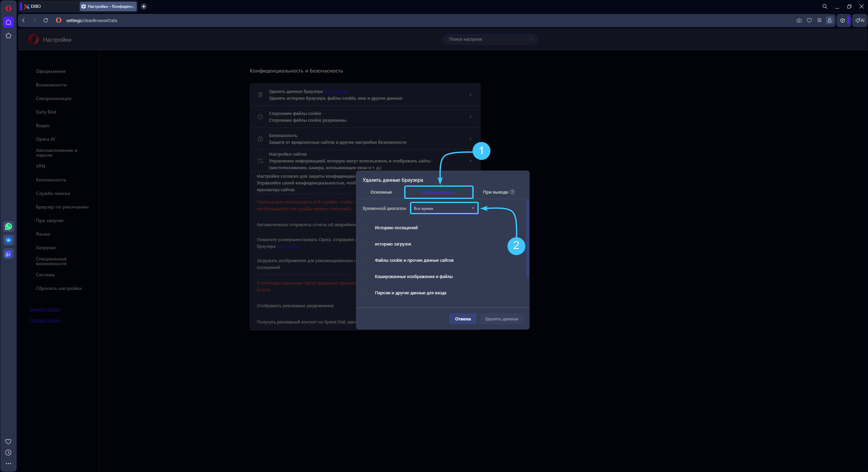Expand the Security (Безопасность) settings row arrow
Viewport: 868px width, 472px height.
[471, 139]
